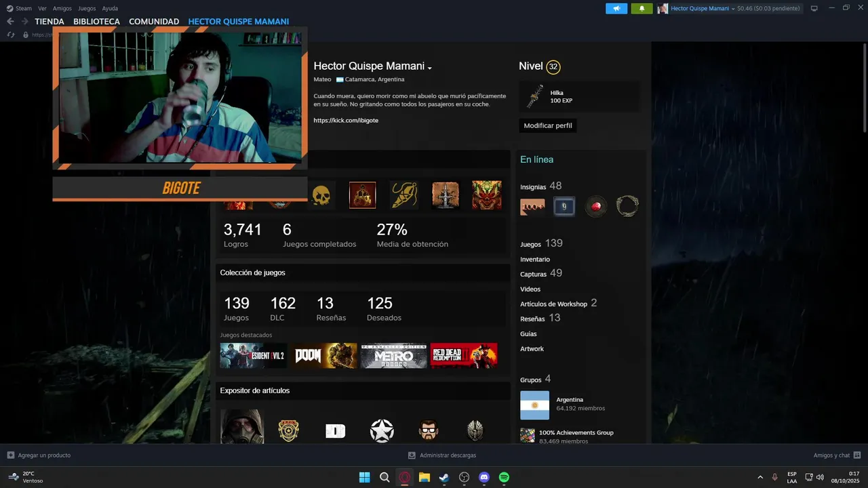This screenshot has width=868, height=488.
Task: Open the Videos link
Action: [x=530, y=289]
